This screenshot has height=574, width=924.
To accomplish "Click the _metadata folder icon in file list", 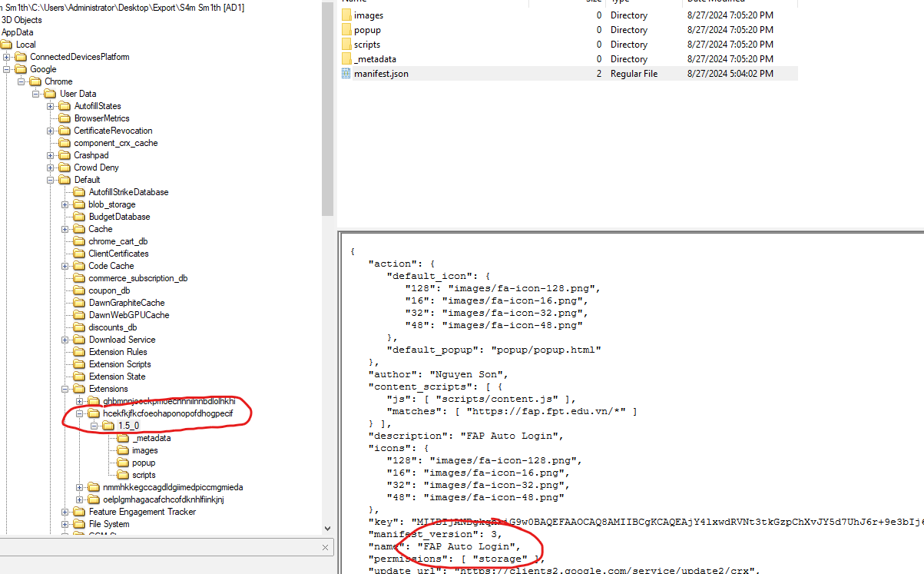I will pyautogui.click(x=346, y=59).
